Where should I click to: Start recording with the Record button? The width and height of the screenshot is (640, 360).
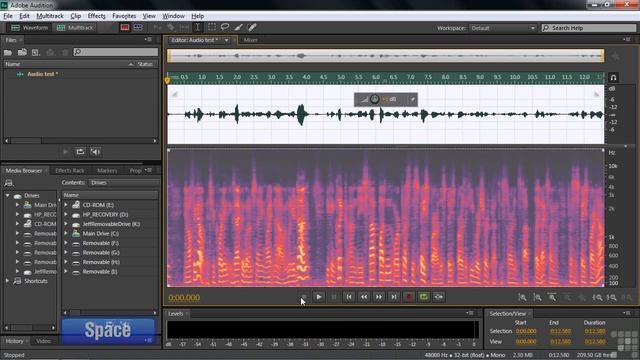409,297
